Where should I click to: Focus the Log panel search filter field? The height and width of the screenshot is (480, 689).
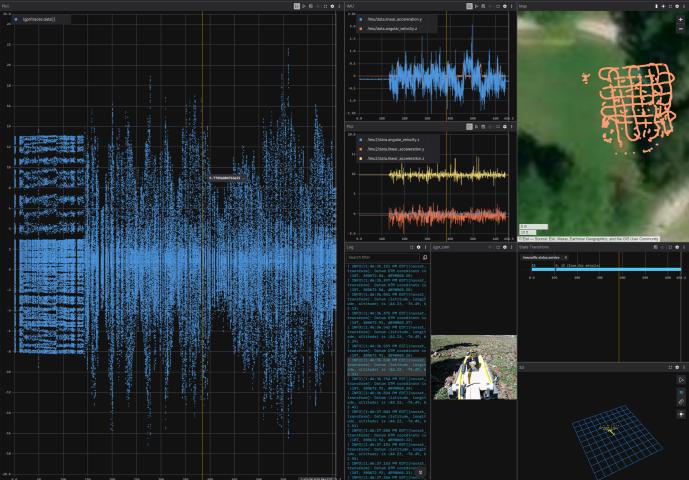pos(383,258)
